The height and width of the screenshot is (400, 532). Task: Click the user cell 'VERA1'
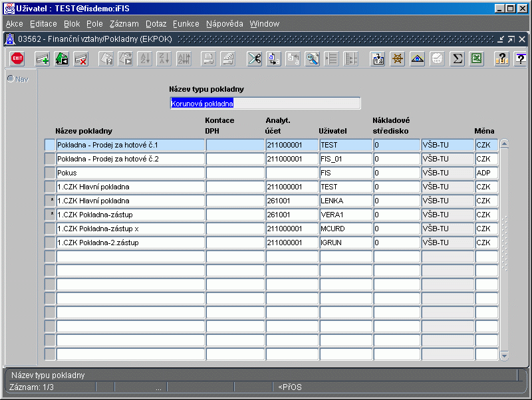tap(346, 215)
